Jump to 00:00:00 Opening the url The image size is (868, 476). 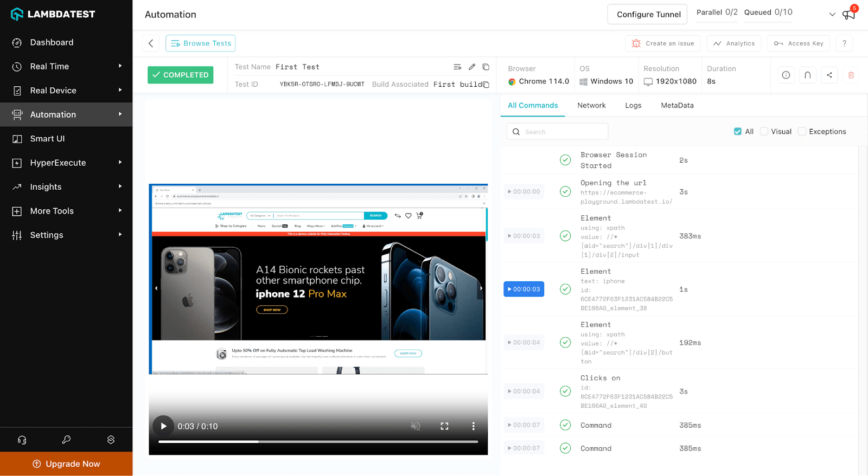pos(524,191)
